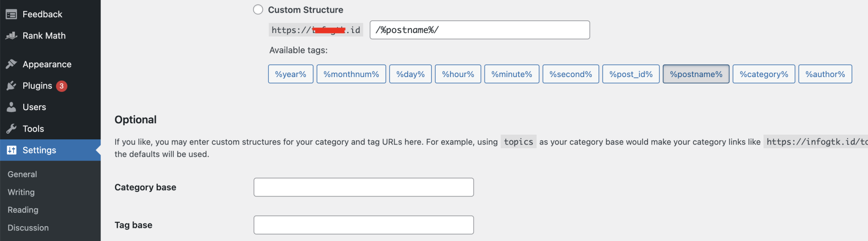This screenshot has width=868, height=241.
Task: Select the Custom Structure radio button
Action: pyautogui.click(x=258, y=10)
